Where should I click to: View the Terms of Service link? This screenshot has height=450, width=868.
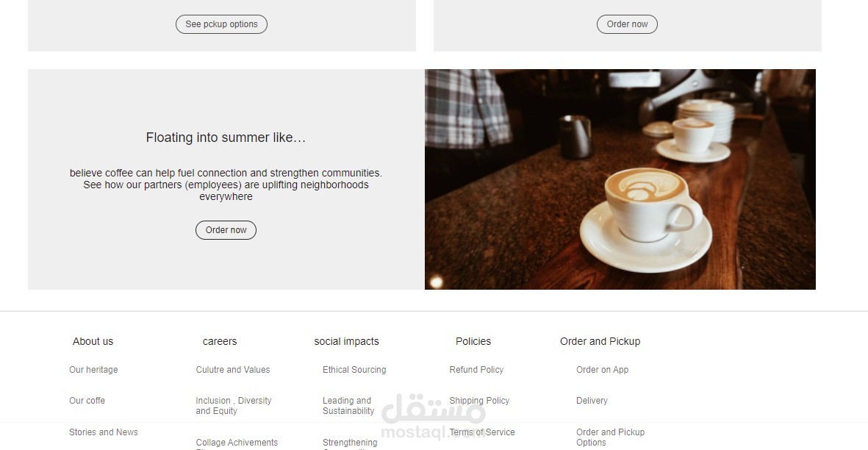482,432
